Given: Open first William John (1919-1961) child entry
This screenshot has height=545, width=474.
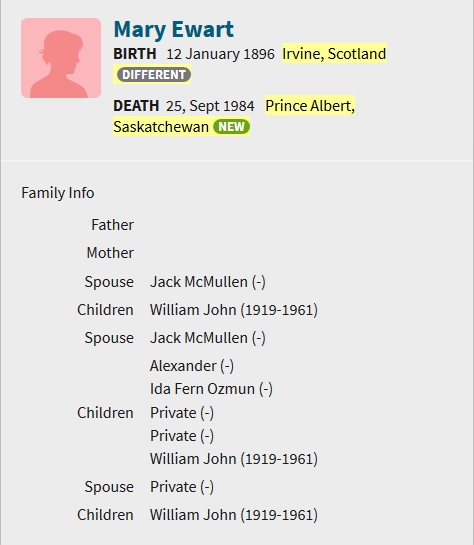Looking at the screenshot, I should coord(234,310).
